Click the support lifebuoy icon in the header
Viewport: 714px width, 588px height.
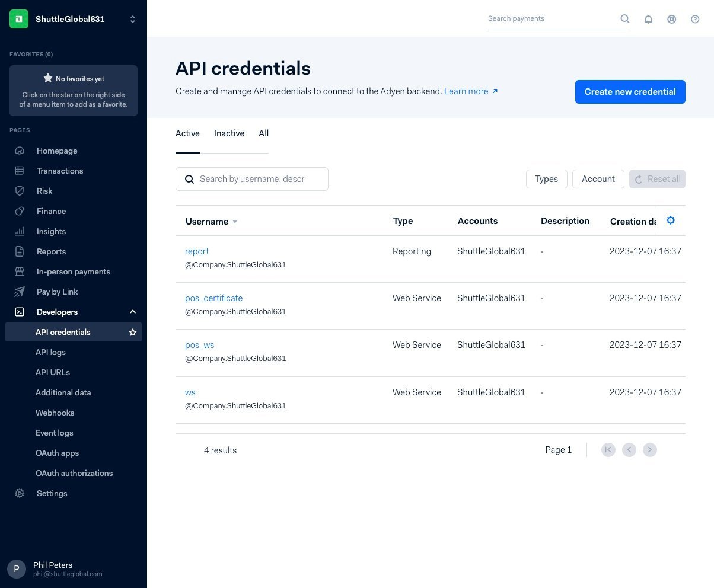tap(672, 19)
